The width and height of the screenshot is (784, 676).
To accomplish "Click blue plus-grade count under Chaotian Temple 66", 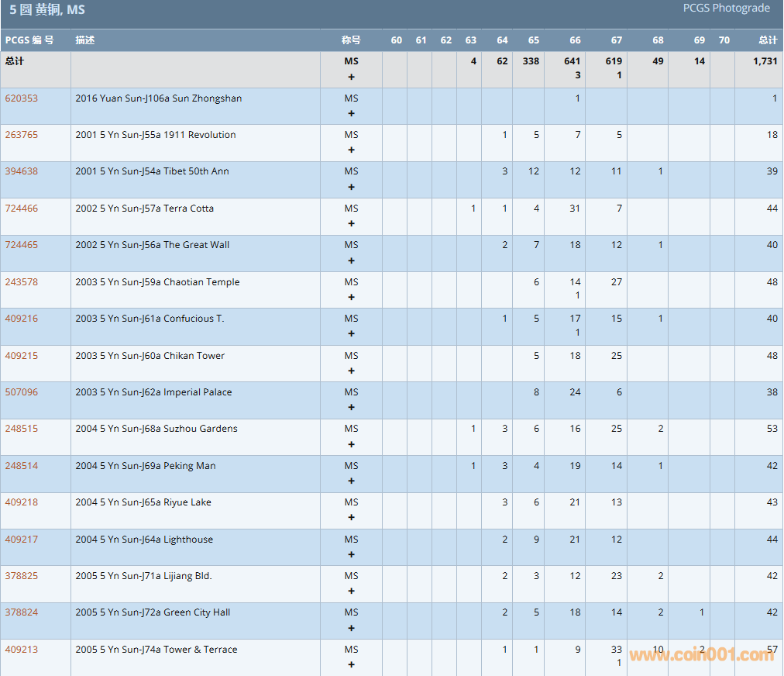I will pyautogui.click(x=577, y=295).
